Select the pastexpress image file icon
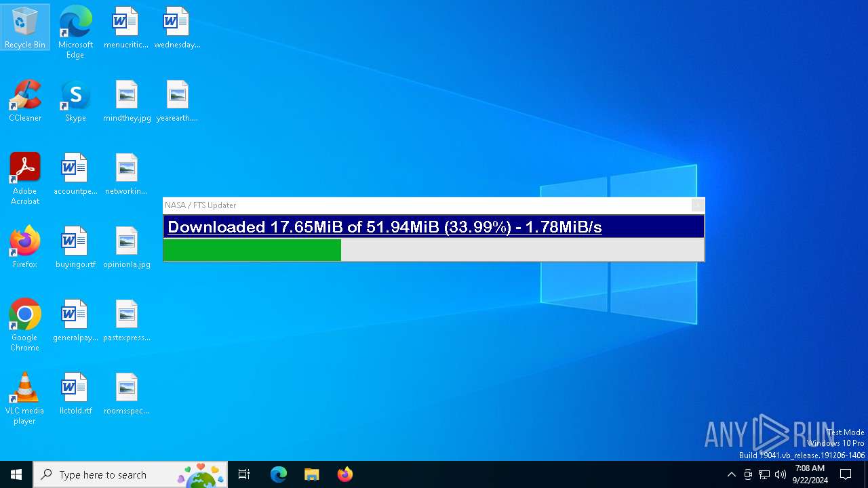This screenshot has height=488, width=868. [x=127, y=320]
